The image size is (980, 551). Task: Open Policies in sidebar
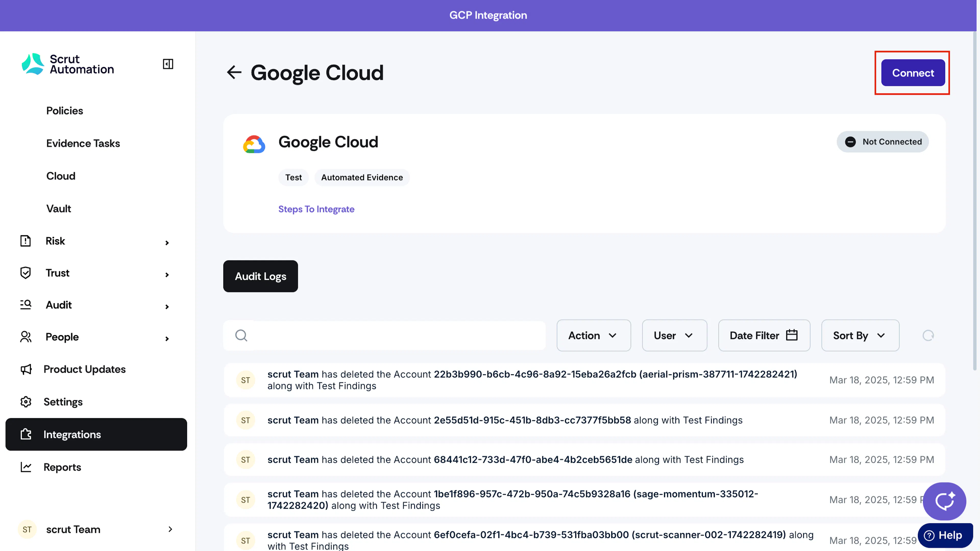(x=65, y=111)
